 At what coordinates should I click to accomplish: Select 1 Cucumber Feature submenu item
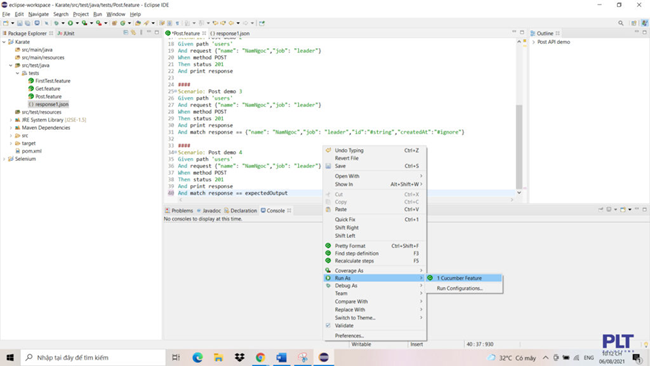tap(464, 278)
